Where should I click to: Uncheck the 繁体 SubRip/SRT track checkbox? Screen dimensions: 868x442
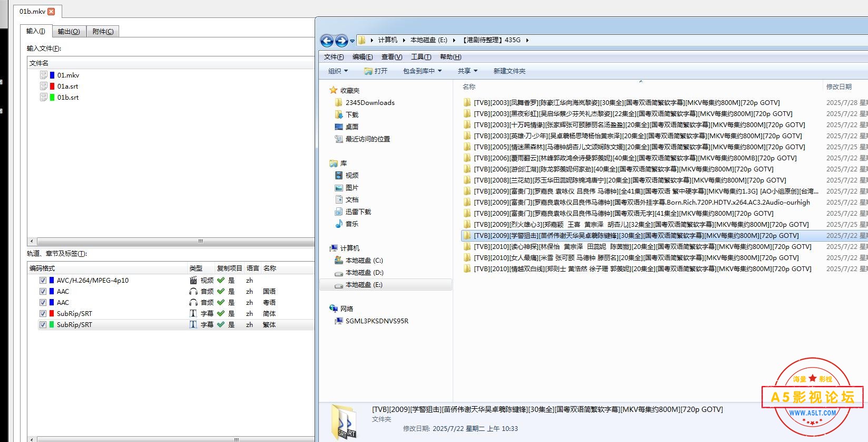[43, 325]
